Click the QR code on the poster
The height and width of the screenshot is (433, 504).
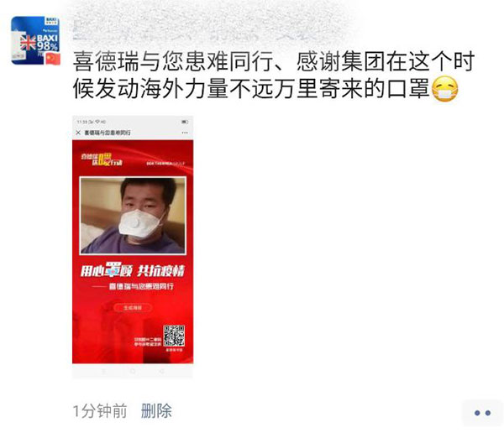174,336
